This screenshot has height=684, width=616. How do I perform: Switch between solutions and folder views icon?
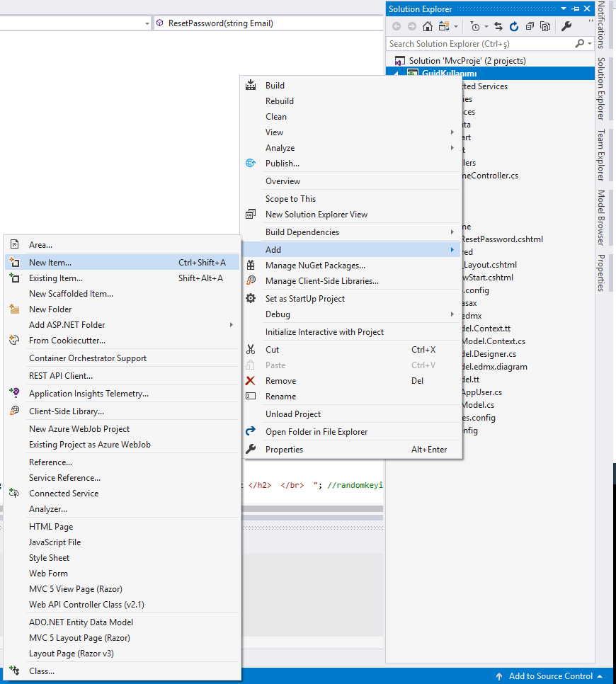pos(444,27)
